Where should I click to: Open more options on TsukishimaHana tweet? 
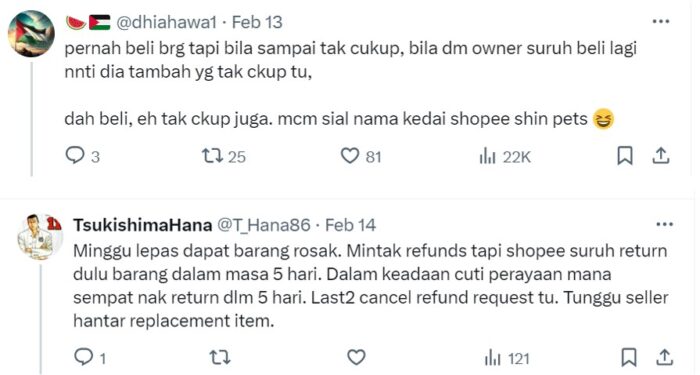pyautogui.click(x=664, y=224)
